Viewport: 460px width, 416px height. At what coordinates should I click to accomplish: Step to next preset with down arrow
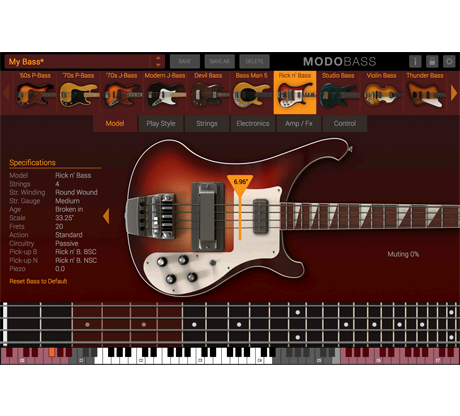tap(158, 65)
